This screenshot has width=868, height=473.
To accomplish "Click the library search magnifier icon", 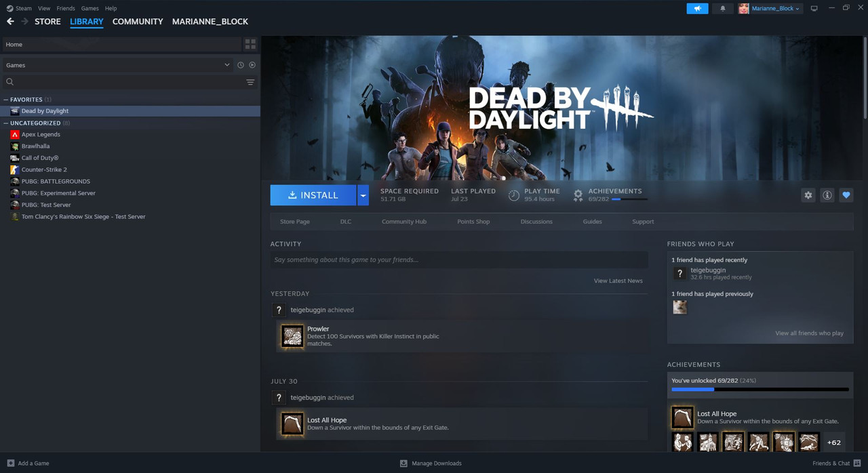I will click(9, 82).
